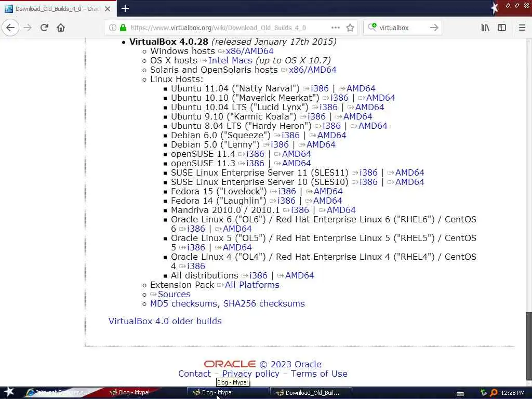Download SLES10 i386 package
Image resolution: width=532 pixels, height=399 pixels.
click(368, 182)
